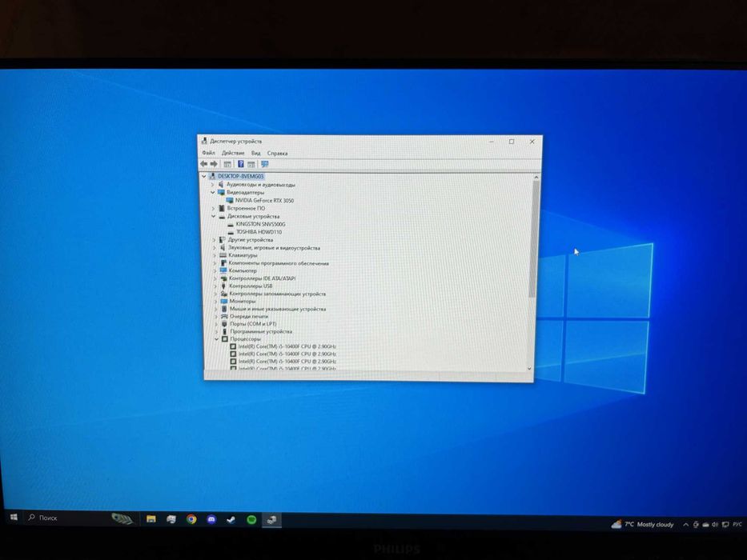Screen dimensions: 747x560
Task: Click the РУС language indicator
Action: coord(737,524)
